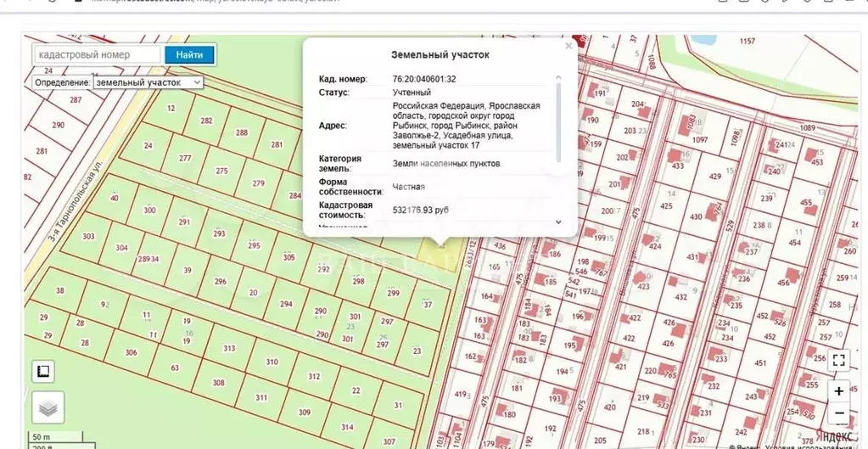This screenshot has width=868, height=449.
Task: Select parcel 420 on the map
Action: (609, 407)
